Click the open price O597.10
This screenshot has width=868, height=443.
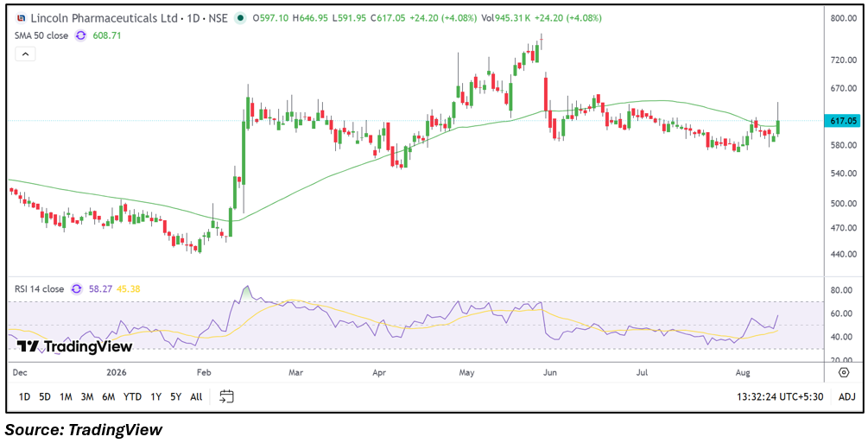(x=271, y=18)
